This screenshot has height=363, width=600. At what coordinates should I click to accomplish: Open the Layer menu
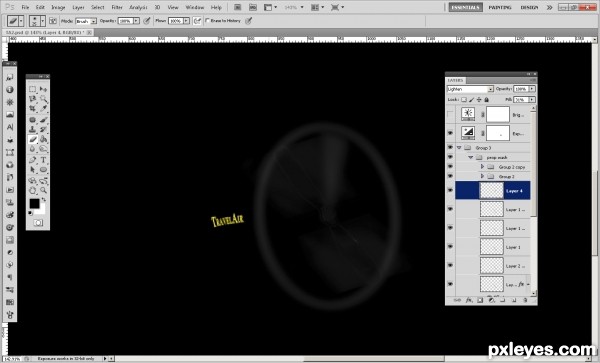(x=78, y=7)
